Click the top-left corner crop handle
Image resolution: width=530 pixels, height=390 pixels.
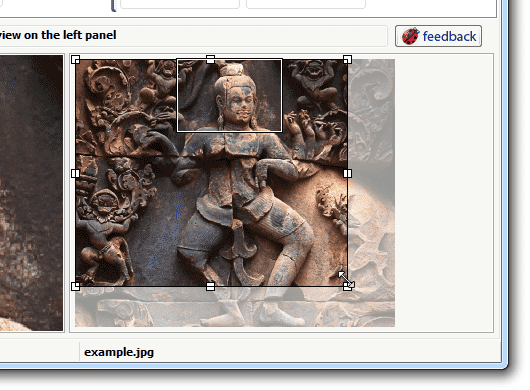click(76, 60)
